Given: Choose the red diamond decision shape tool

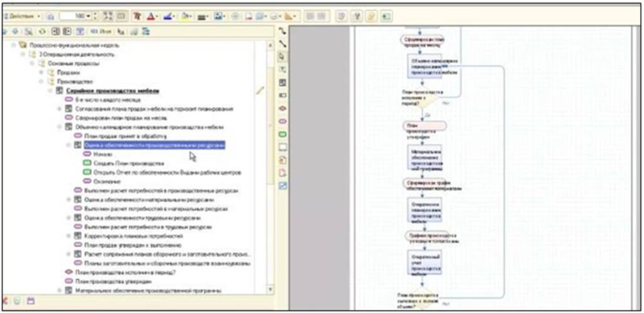Looking at the screenshot, I should click(282, 108).
